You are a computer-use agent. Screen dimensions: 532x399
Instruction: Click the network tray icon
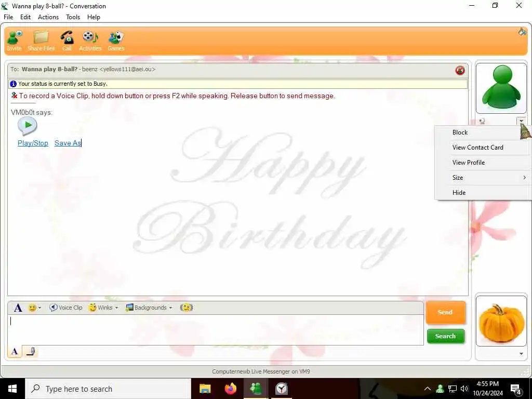tap(453, 389)
